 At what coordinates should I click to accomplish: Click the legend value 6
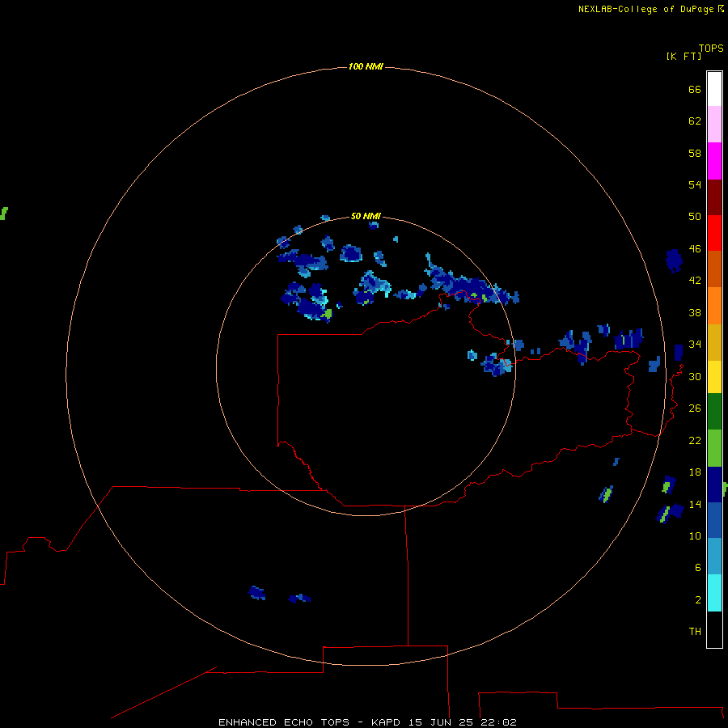(698, 567)
